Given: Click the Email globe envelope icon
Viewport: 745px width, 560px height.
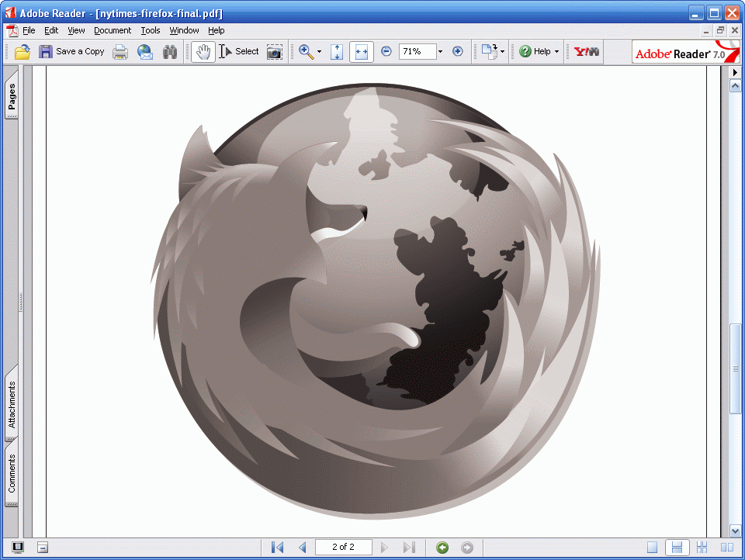Looking at the screenshot, I should [x=145, y=52].
